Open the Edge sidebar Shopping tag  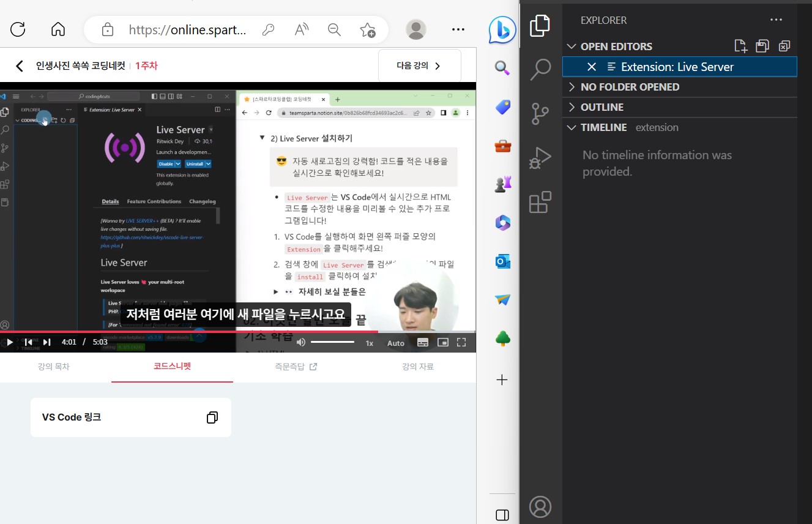click(x=502, y=107)
